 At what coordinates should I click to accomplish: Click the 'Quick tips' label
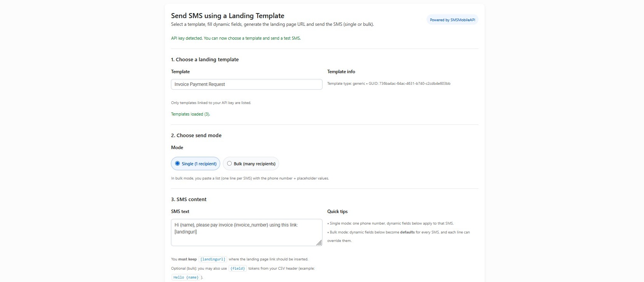pos(337,211)
